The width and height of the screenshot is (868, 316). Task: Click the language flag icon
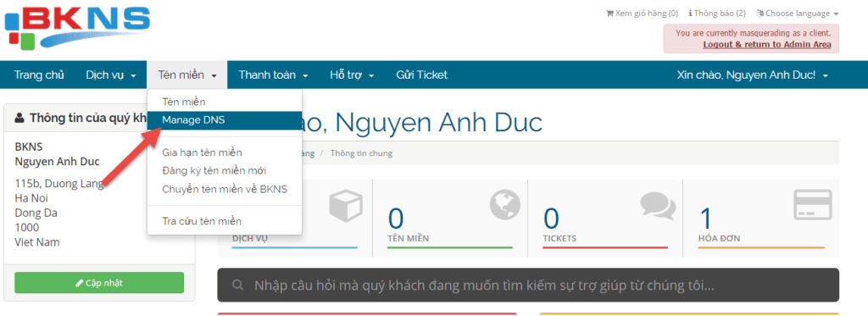760,14
